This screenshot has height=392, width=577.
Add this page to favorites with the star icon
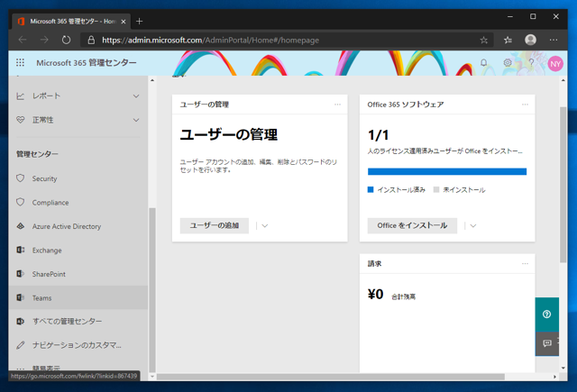click(483, 40)
